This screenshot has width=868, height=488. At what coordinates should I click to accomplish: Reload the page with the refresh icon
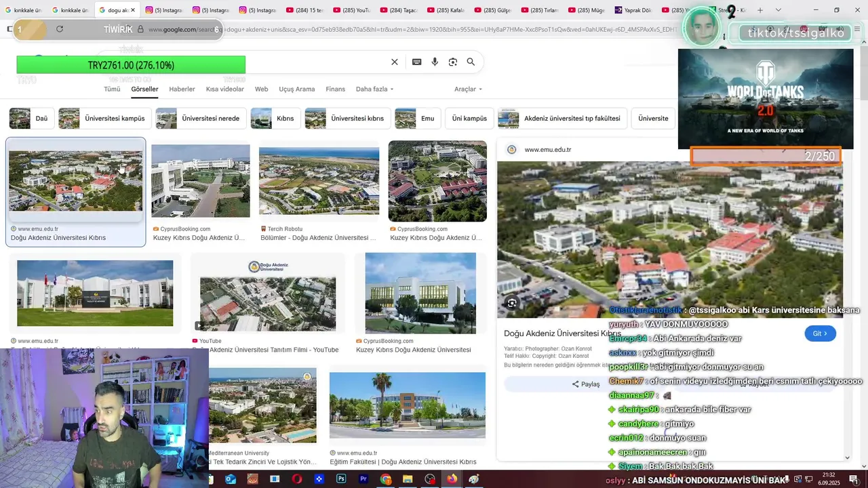tap(60, 29)
